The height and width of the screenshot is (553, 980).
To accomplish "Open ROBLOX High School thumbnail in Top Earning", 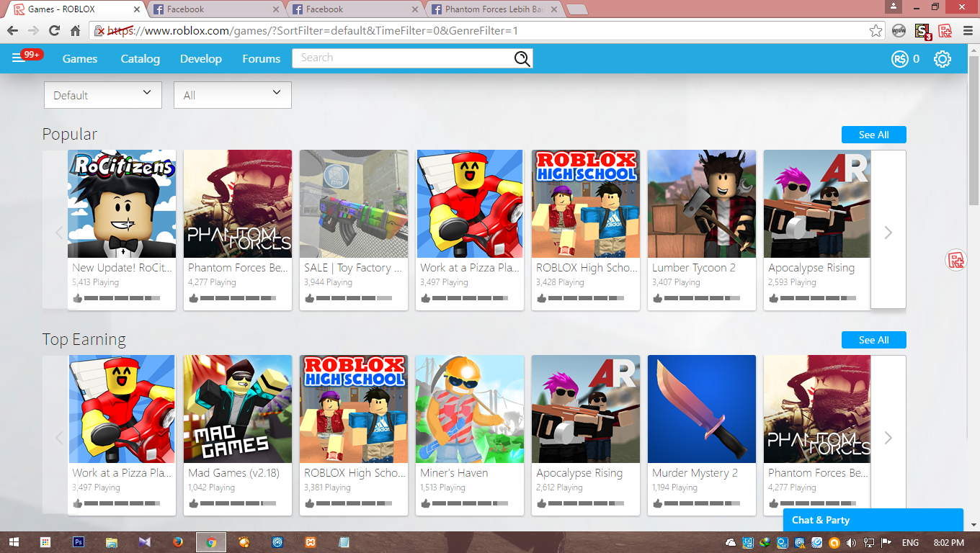I will point(354,409).
